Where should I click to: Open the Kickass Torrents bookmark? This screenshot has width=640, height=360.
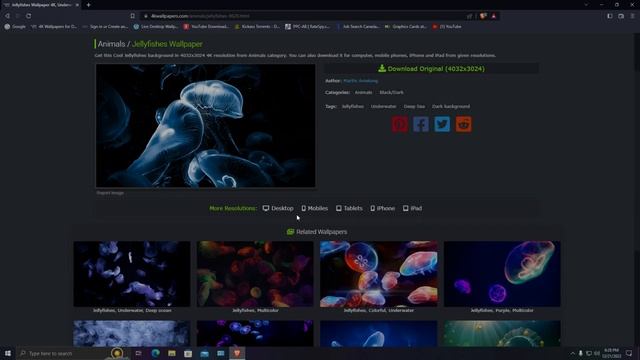pyautogui.click(x=257, y=27)
